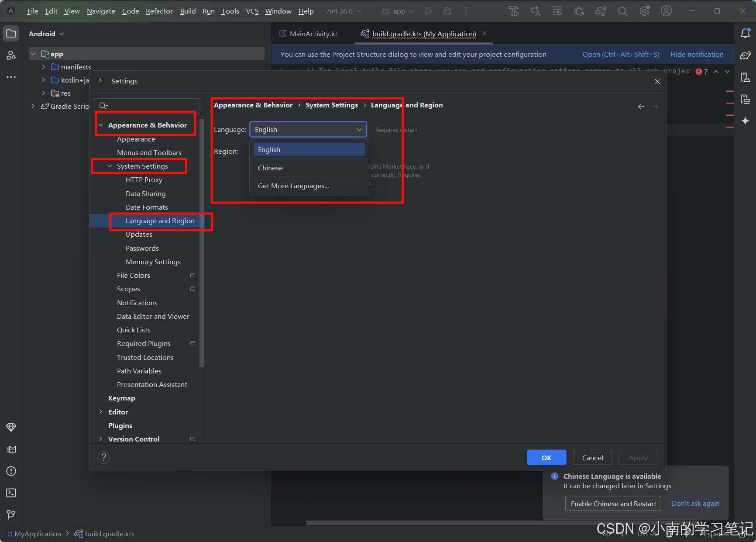Screen dimensions: 756x542
Task: Open the app run configuration dropdown
Action: (397, 11)
